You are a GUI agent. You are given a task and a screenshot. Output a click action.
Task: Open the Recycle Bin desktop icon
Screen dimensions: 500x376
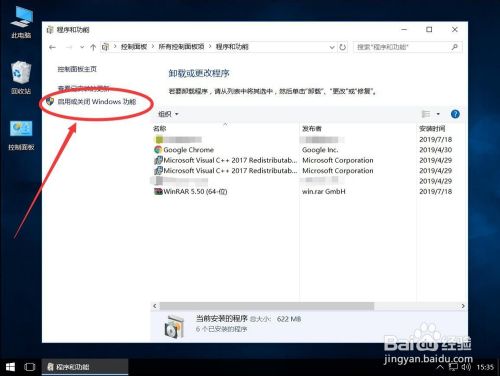21,77
